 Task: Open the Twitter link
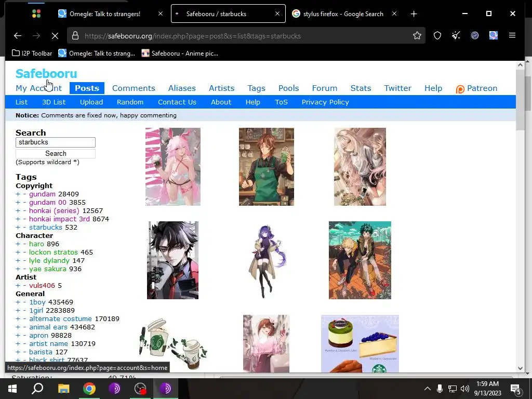(x=397, y=88)
